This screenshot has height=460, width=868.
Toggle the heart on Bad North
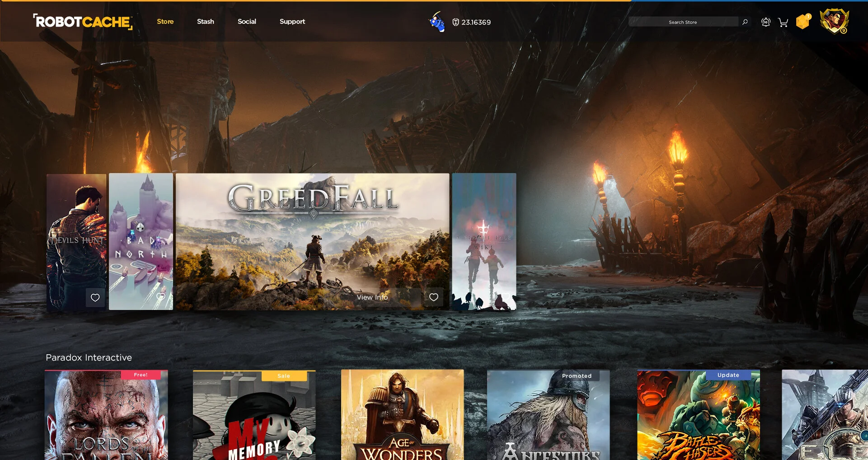(161, 297)
